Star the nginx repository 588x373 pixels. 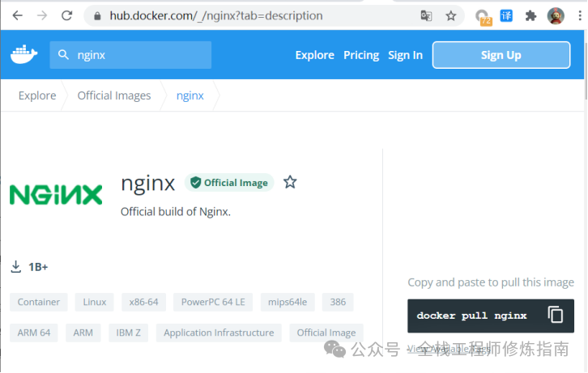290,182
